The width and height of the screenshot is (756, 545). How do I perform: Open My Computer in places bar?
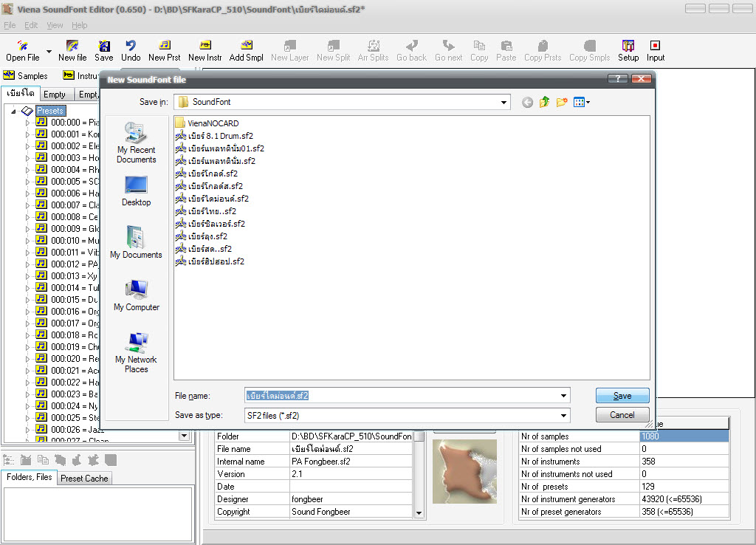(x=137, y=295)
